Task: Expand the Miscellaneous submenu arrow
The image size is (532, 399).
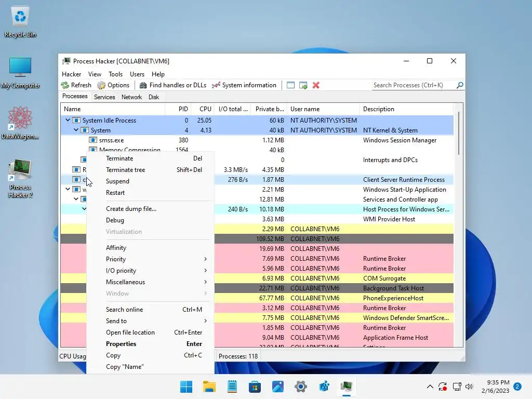Action: pos(206,282)
